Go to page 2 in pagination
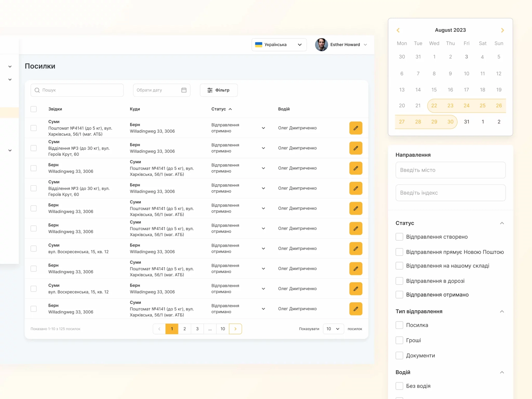532x399 pixels. (x=184, y=329)
